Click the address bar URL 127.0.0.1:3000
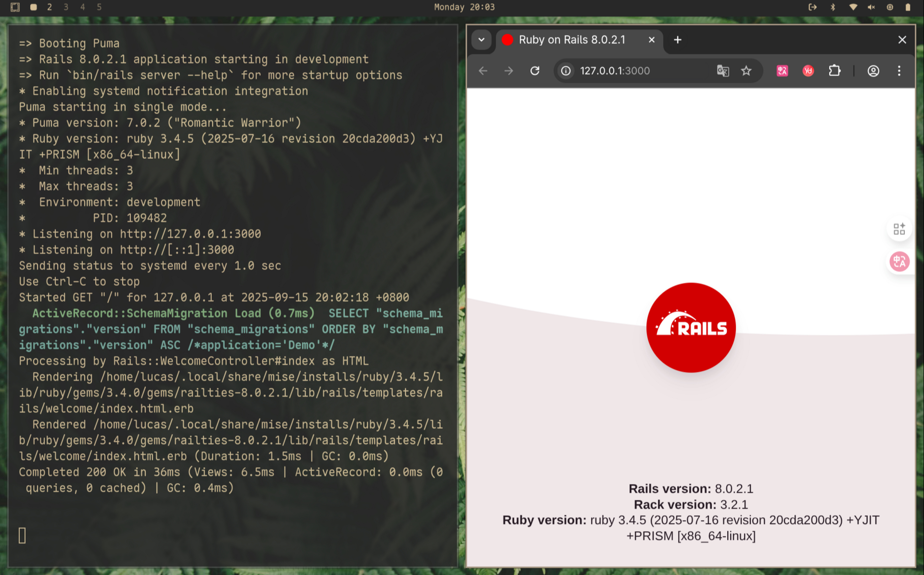Viewport: 924px width, 575px height. tap(615, 71)
